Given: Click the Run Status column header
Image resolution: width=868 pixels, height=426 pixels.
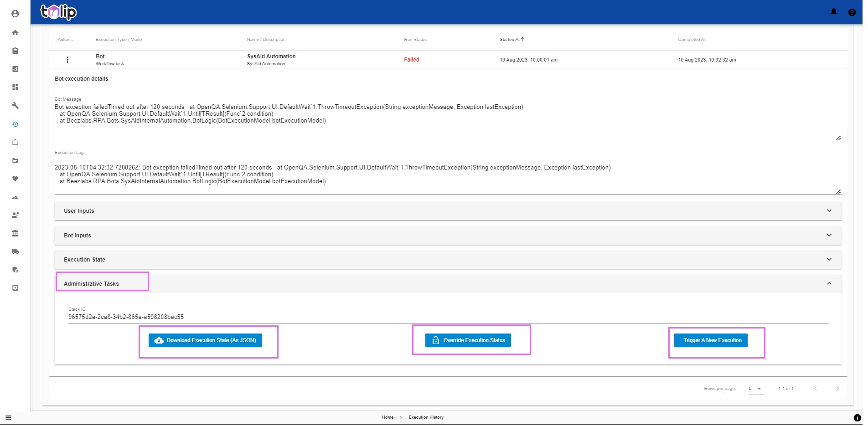Looking at the screenshot, I should coord(415,40).
